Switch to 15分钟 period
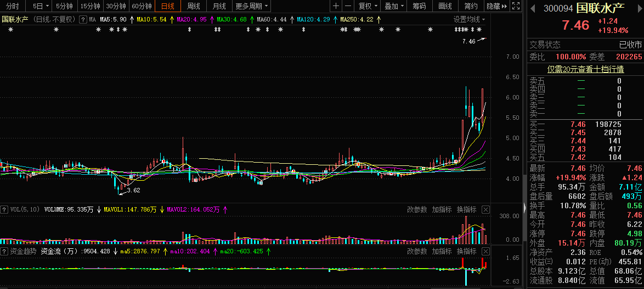 click(x=90, y=5)
